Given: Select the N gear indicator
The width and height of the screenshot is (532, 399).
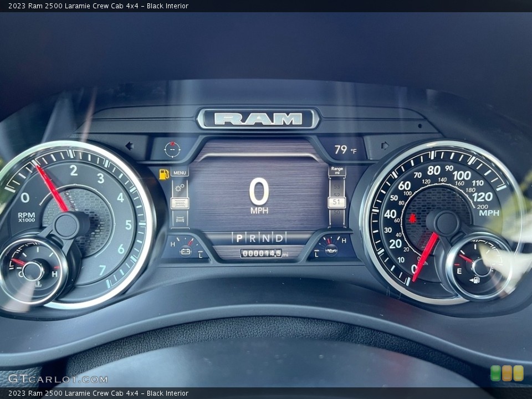Looking at the screenshot, I should tap(266, 238).
